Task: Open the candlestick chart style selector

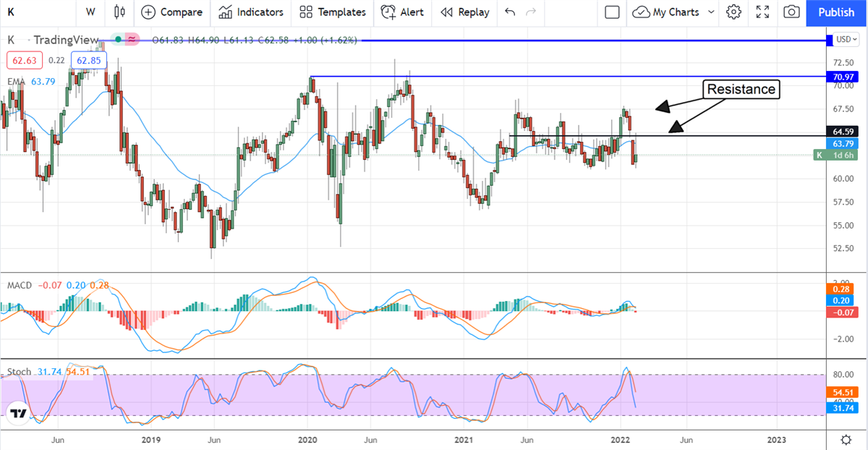Action: pos(119,12)
